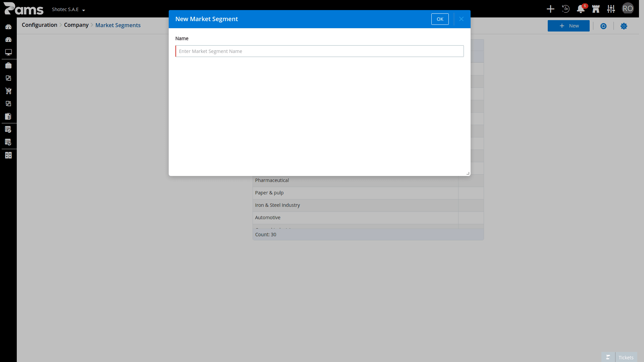Open the Tickets panel tab
Viewport: 644px width, 362px height.
coord(626,357)
